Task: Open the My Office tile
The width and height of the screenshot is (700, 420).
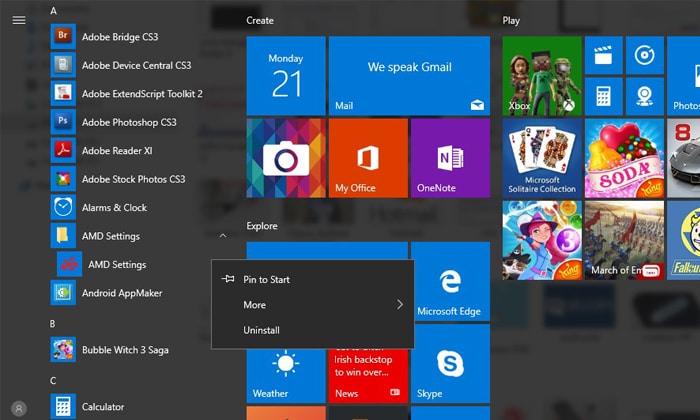Action: [x=368, y=158]
